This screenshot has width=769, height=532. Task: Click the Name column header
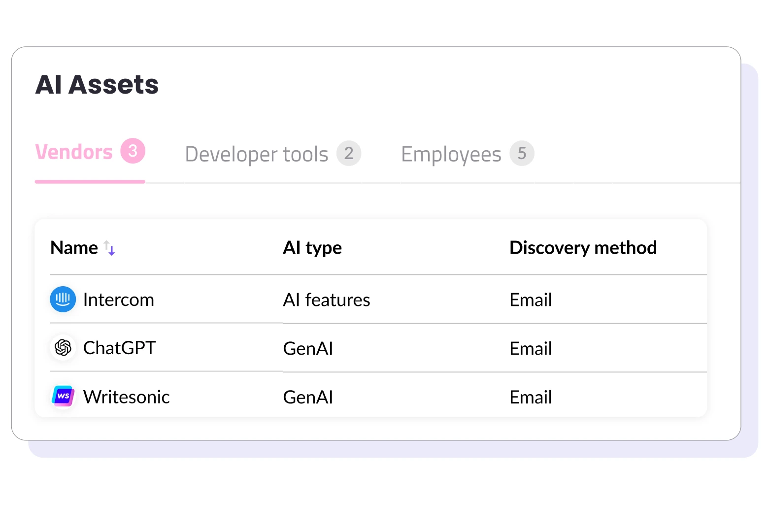[x=74, y=248]
